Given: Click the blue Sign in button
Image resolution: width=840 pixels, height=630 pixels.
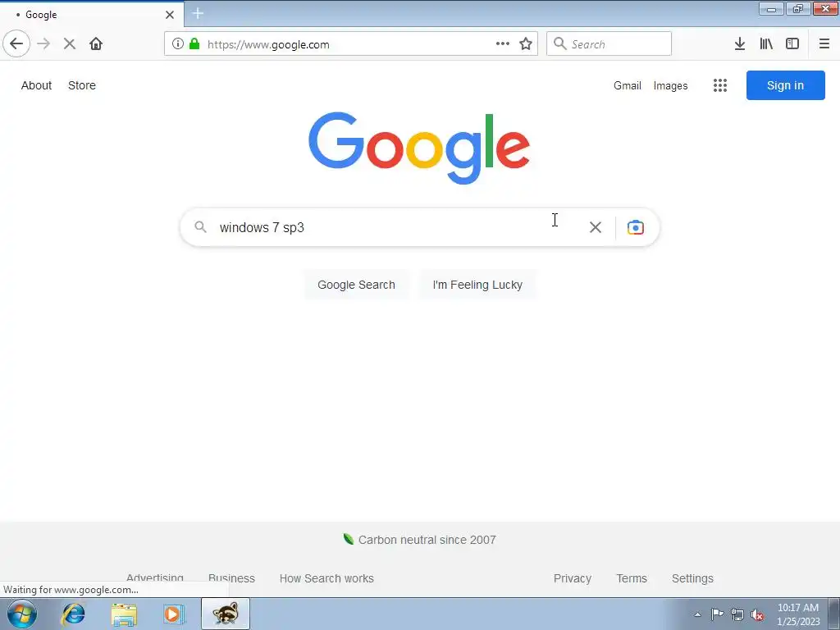Looking at the screenshot, I should point(785,85).
